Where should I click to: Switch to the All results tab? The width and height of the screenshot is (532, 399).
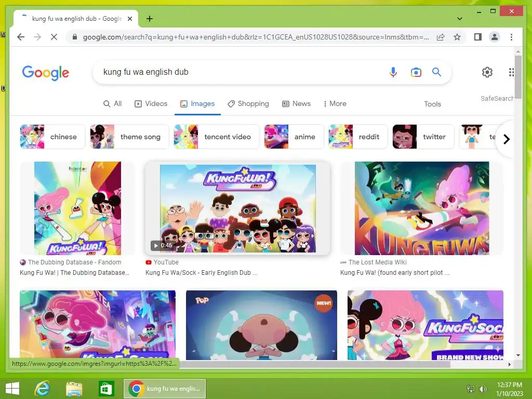click(112, 104)
